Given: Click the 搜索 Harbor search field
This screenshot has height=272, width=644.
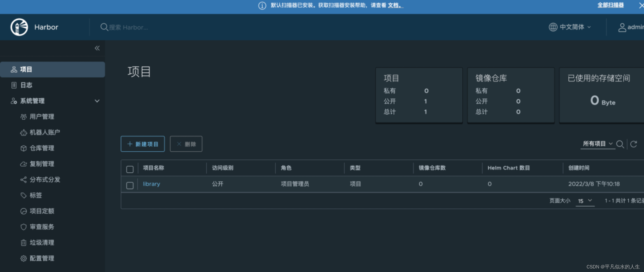Looking at the screenshot, I should pyautogui.click(x=128, y=27).
